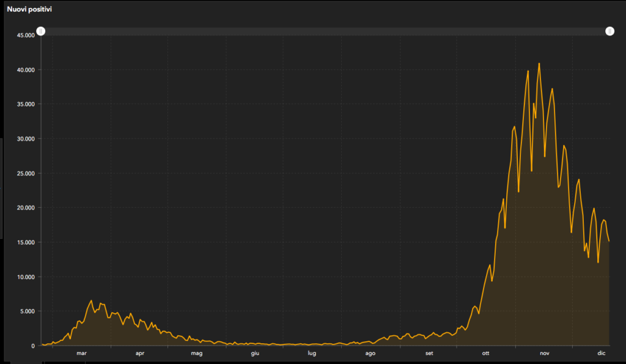Click the 'mag' month axis label
626x364 pixels.
197,354
